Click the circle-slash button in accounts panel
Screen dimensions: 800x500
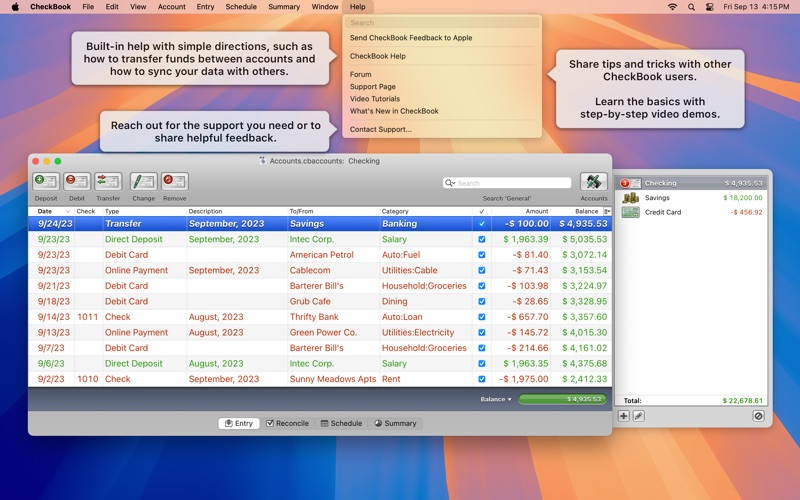pyautogui.click(x=758, y=416)
